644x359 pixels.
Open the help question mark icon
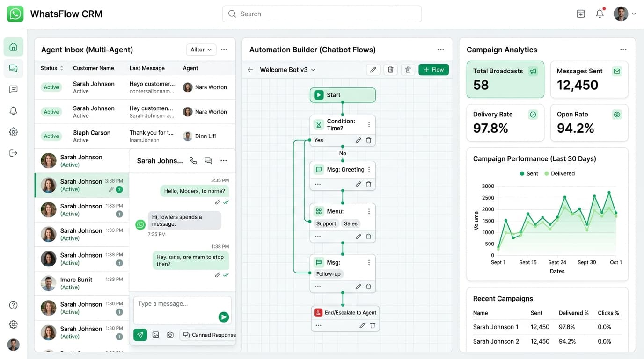[13, 305]
